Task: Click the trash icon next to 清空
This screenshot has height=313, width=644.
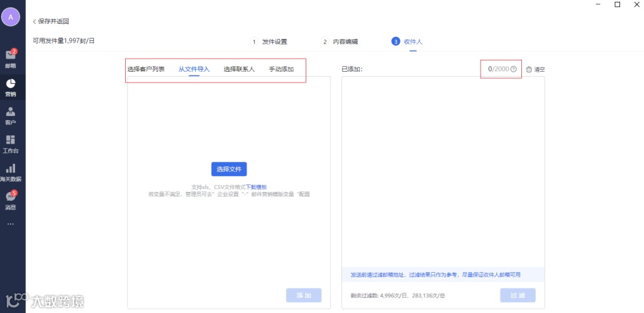Action: click(x=529, y=69)
